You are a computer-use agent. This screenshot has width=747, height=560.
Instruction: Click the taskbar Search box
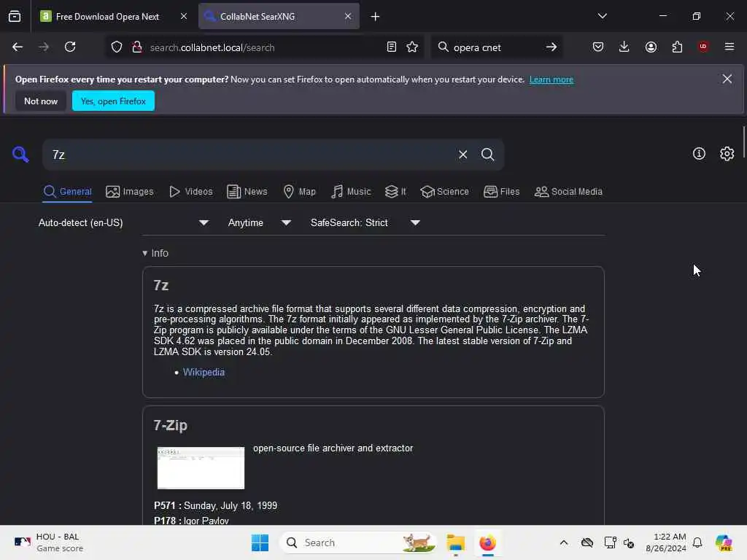coord(358,542)
